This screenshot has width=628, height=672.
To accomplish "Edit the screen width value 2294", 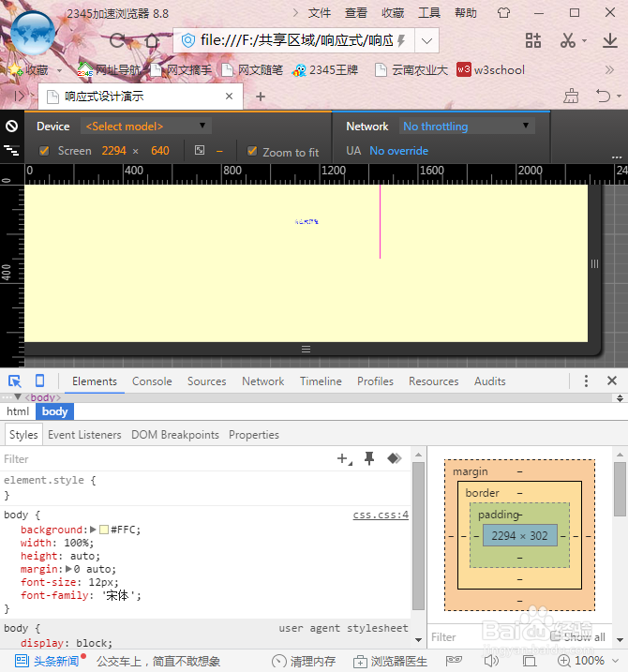I will pos(113,151).
